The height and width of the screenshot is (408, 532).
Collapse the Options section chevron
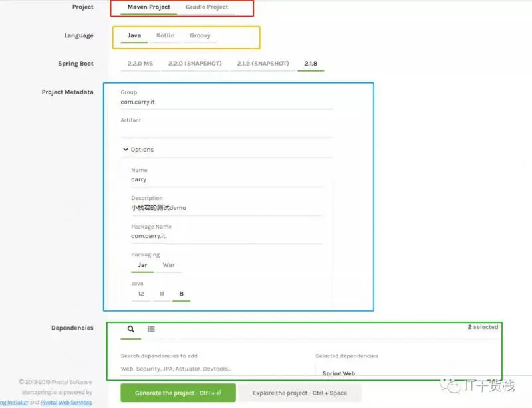[x=126, y=150]
